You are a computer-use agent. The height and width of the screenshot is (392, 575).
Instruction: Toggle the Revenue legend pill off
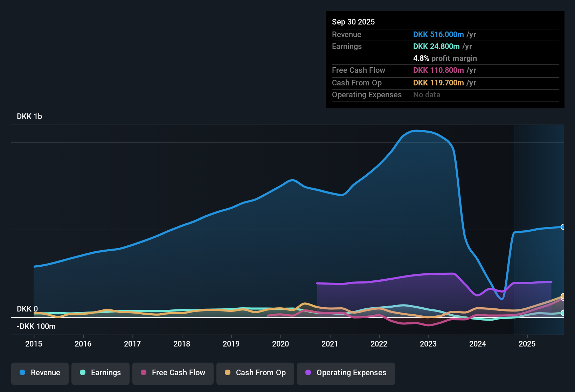click(40, 373)
